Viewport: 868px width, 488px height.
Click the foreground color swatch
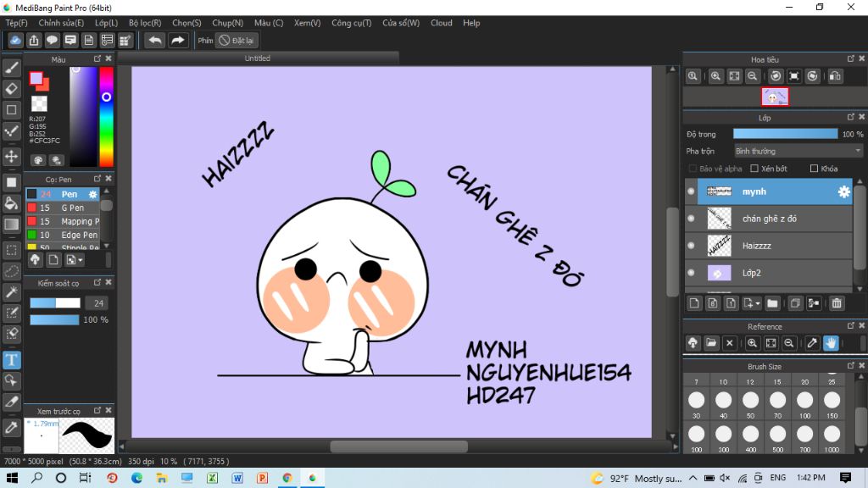point(36,79)
